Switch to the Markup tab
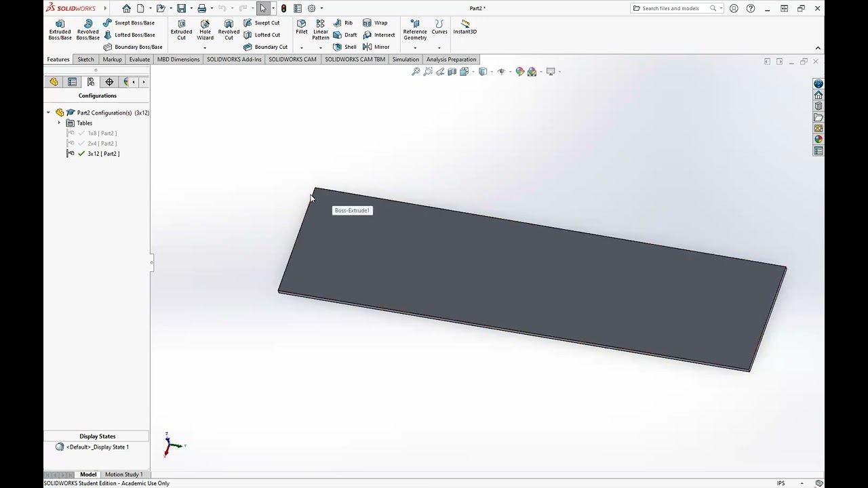Screen dimensions: 868x488 point(112,60)
